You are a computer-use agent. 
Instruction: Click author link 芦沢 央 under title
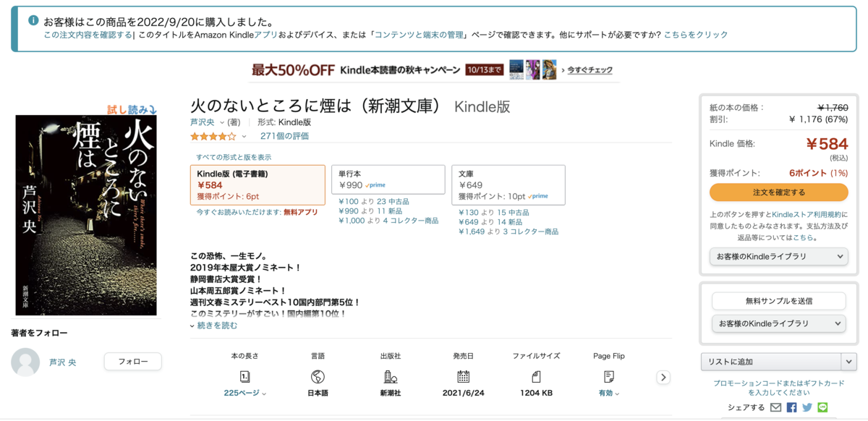click(x=202, y=122)
